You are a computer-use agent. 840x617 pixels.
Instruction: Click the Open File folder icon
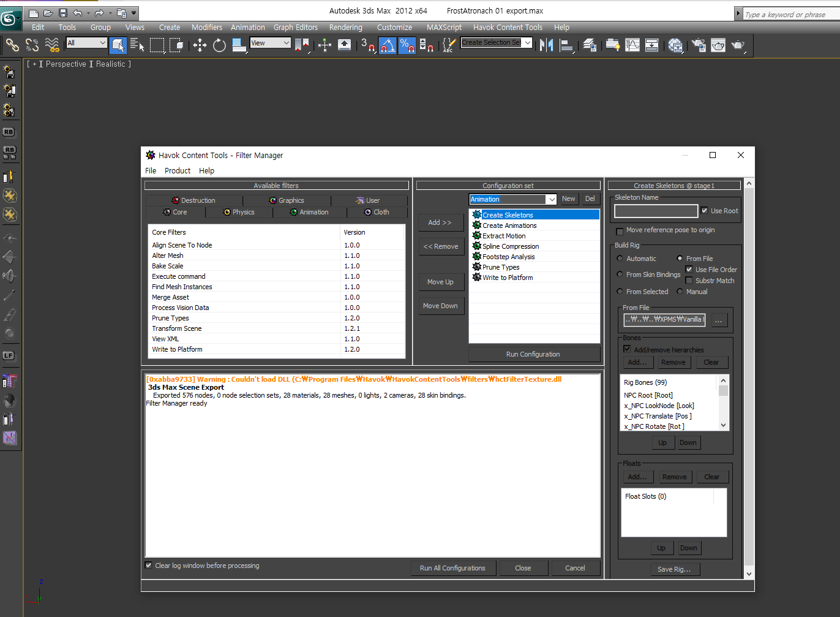[48, 13]
